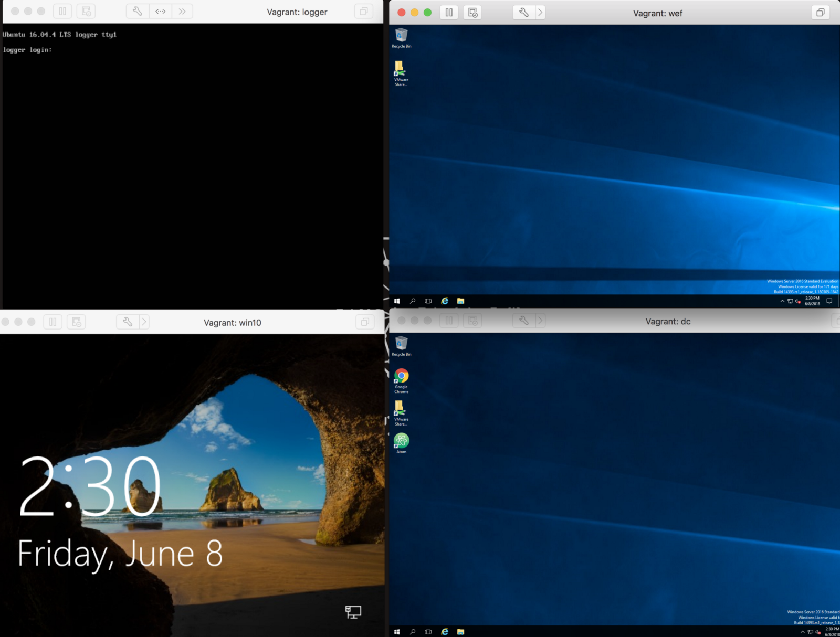Click the Vagrant: logger window title
The height and width of the screenshot is (637, 840).
pos(297,12)
